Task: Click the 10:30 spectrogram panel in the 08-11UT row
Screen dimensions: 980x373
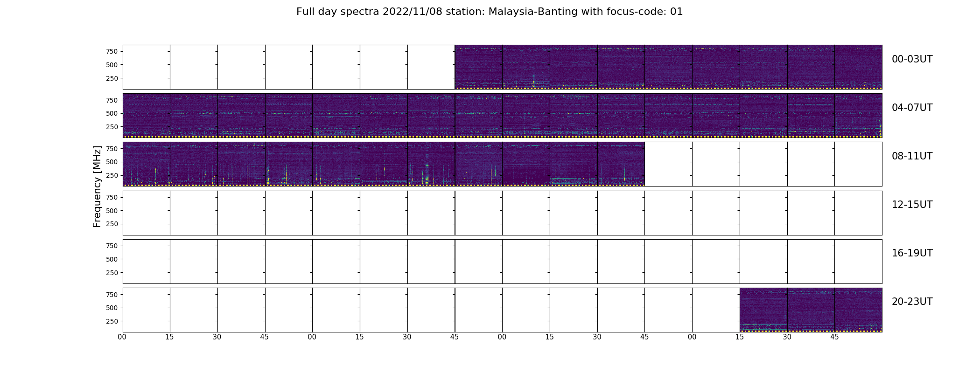Action: pyautogui.click(x=621, y=164)
